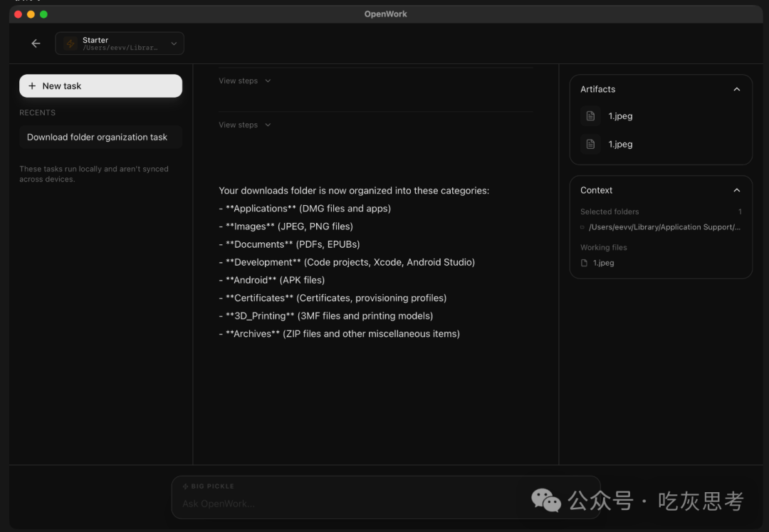Minimize the OpenWork window with the yellow button

tap(31, 14)
